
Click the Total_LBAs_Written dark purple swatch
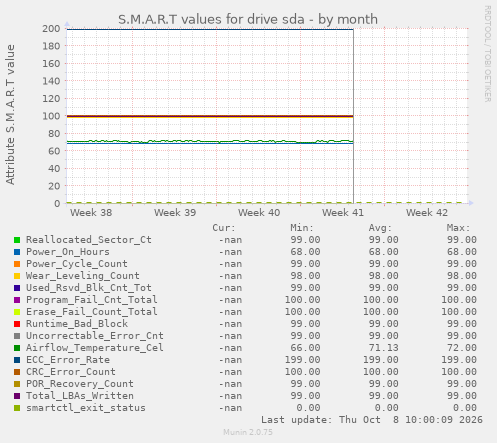coord(17,396)
